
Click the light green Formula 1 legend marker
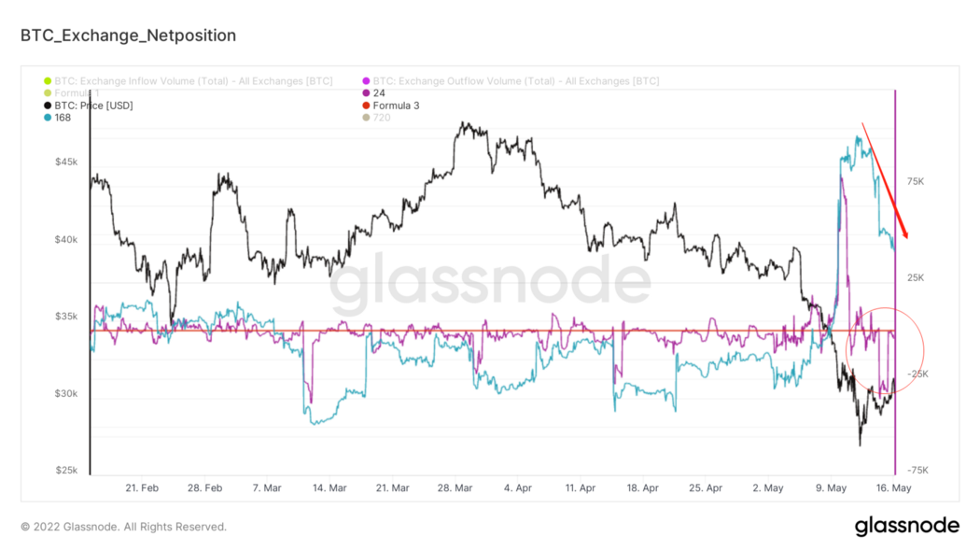pyautogui.click(x=48, y=93)
